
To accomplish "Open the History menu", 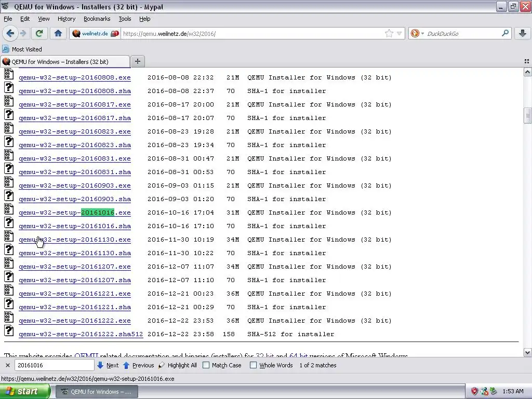I will click(x=66, y=19).
